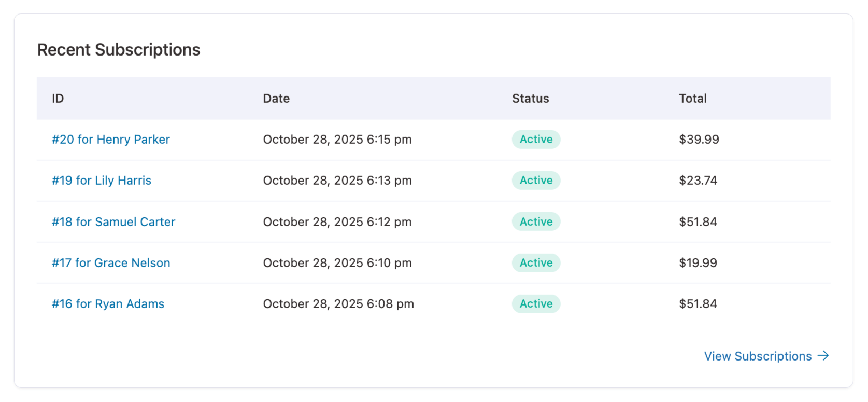Open subscription #17 for Grace Nelson
Image resolution: width=868 pixels, height=402 pixels.
(111, 262)
